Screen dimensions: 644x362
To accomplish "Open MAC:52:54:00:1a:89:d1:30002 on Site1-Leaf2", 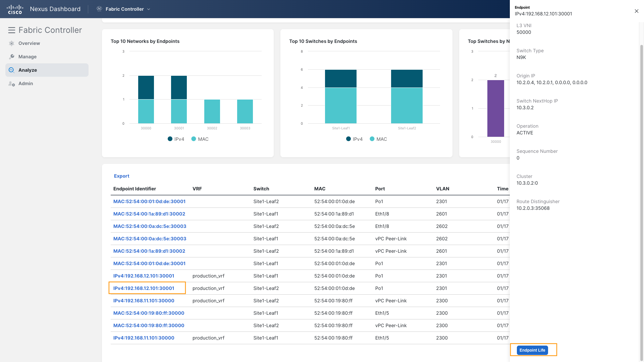I will [x=149, y=251].
